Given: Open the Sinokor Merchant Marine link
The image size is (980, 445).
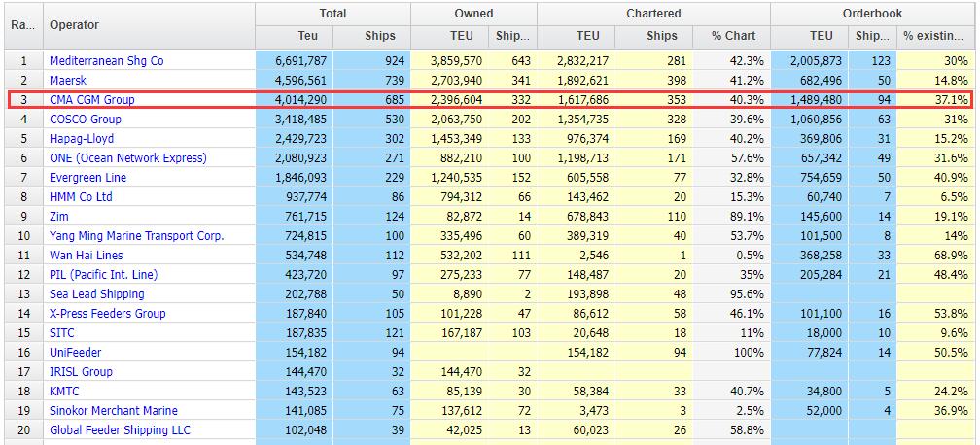Looking at the screenshot, I should click(x=114, y=410).
